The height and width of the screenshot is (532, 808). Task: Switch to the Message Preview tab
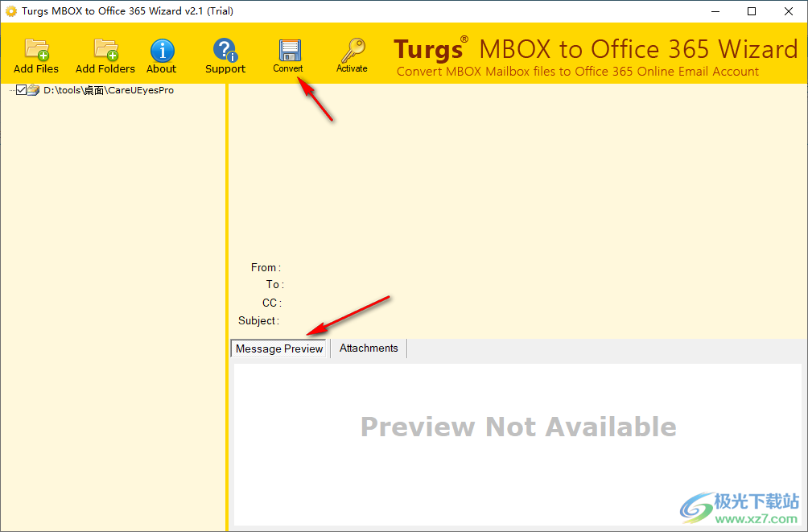[278, 348]
